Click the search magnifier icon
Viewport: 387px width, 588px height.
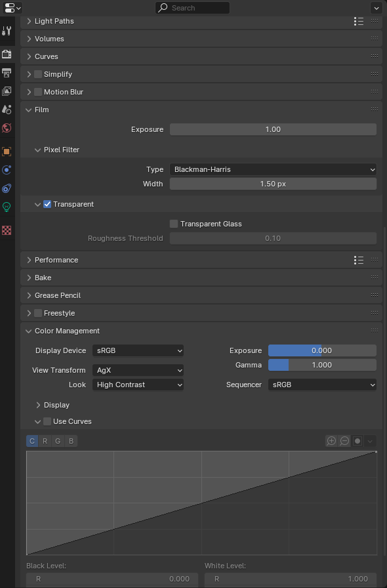(x=163, y=8)
